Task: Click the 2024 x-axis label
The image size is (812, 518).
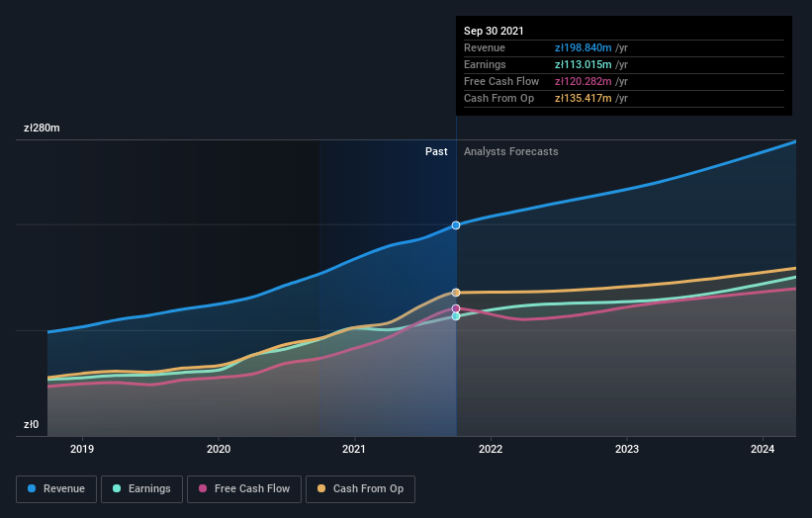Action: coord(763,449)
